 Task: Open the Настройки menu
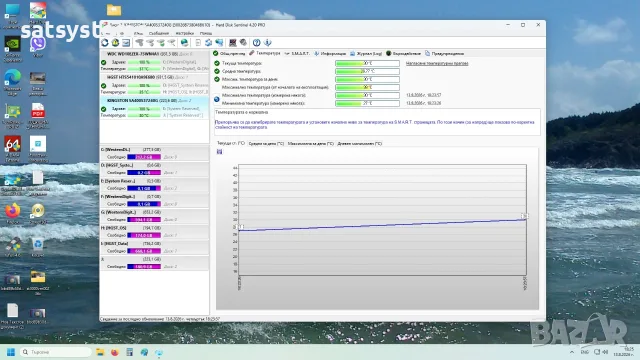(184, 33)
